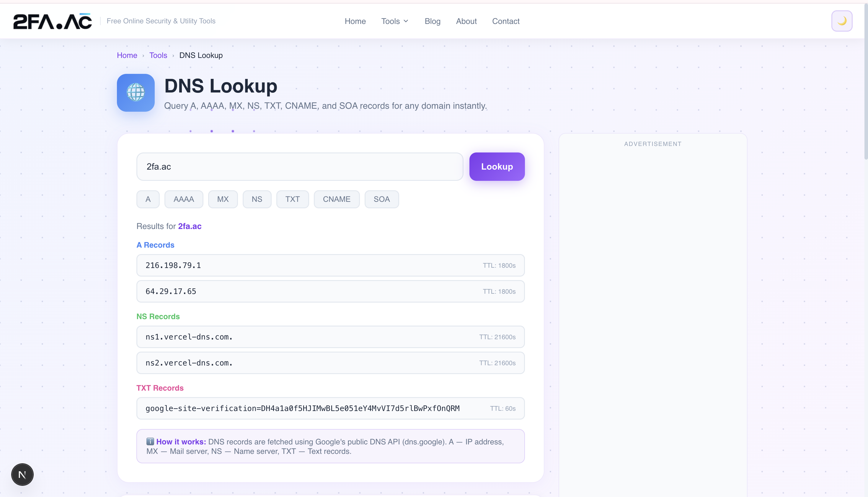The height and width of the screenshot is (497, 868).
Task: Click the NS Records heading
Action: pyautogui.click(x=158, y=316)
